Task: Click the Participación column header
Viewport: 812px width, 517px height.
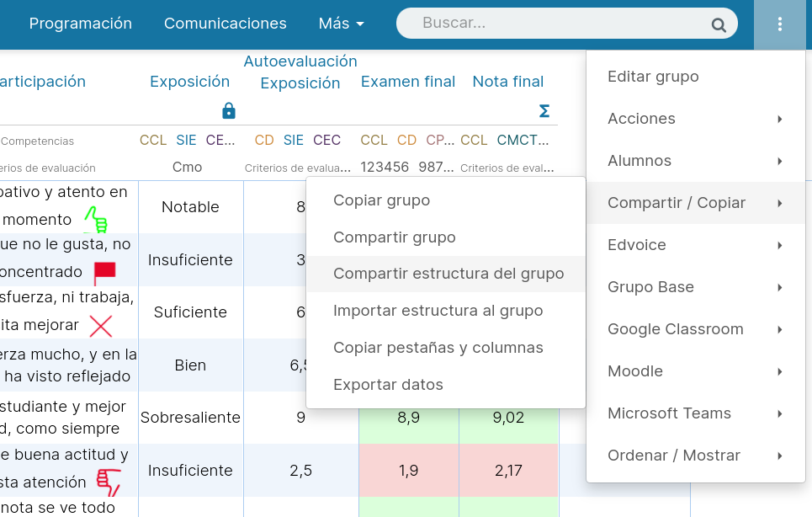Action: (x=42, y=82)
